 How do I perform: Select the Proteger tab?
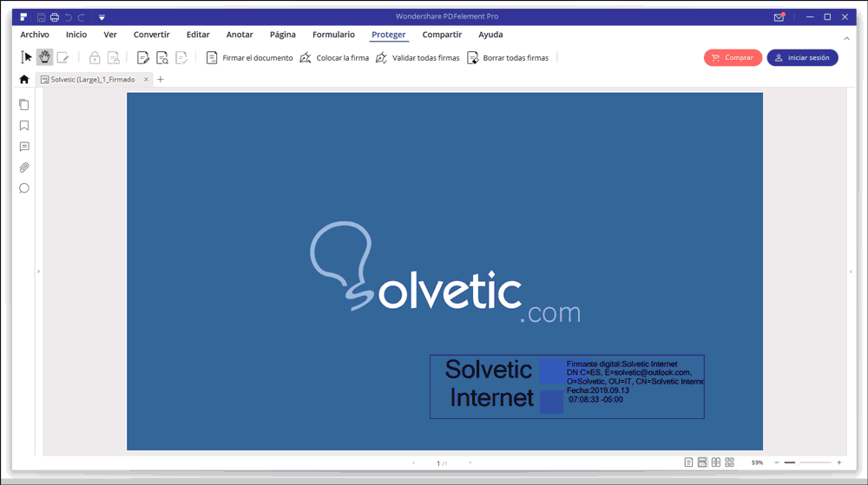(x=389, y=35)
